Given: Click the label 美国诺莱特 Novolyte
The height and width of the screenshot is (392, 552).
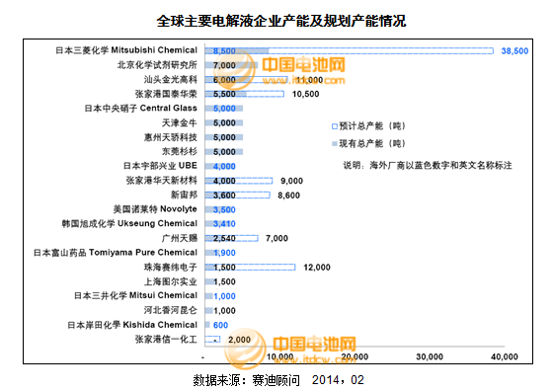Looking at the screenshot, I should pos(155,209).
